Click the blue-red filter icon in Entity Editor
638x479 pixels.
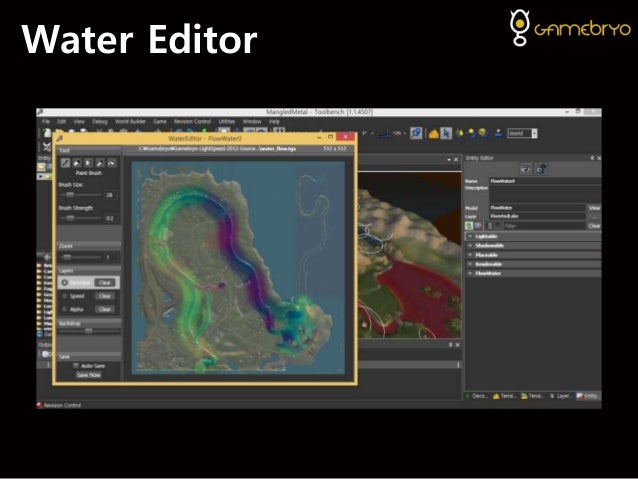478,225
